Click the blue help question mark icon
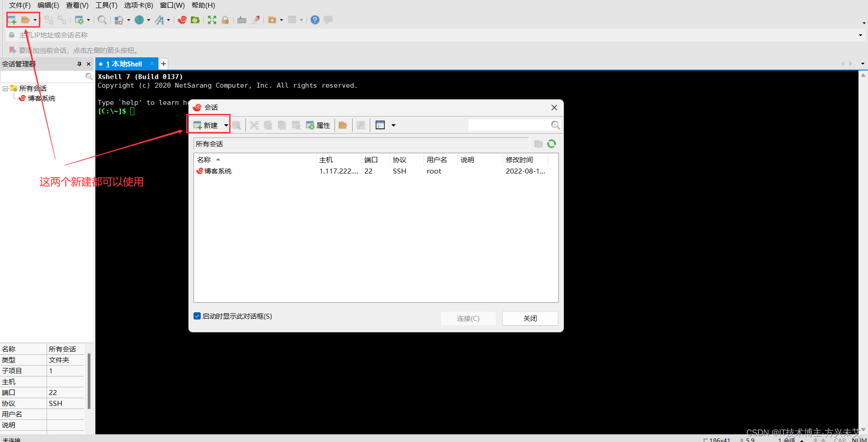Viewport: 868px width, 442px height. [315, 20]
